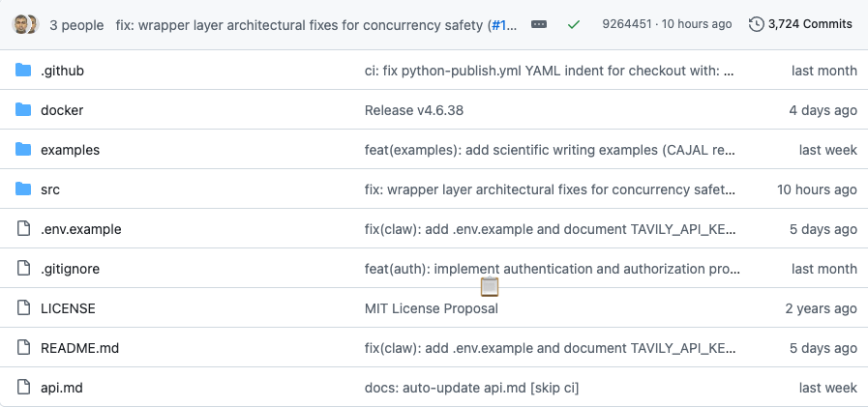This screenshot has height=407, width=868.
Task: Click the .gitignore file icon
Action: (23, 269)
